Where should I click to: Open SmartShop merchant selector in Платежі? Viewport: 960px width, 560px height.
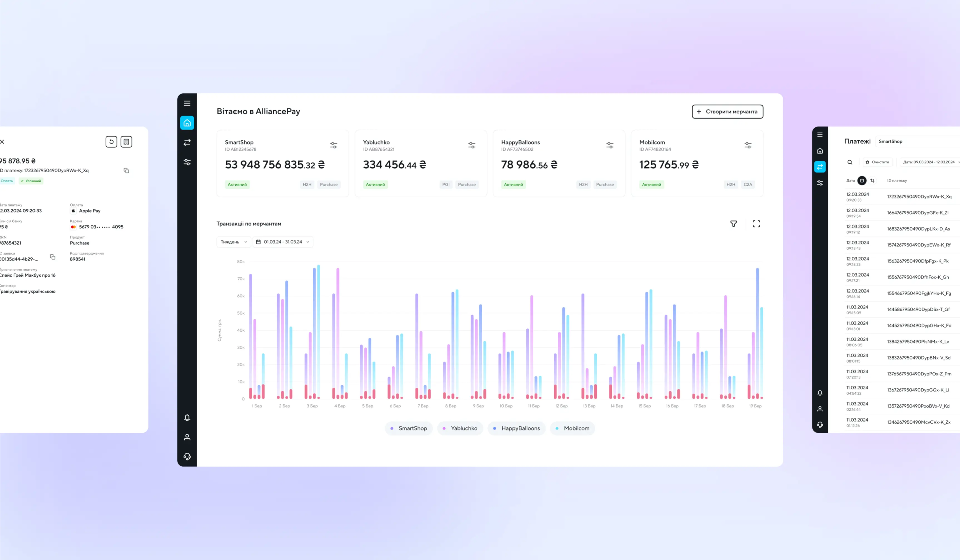(918, 141)
